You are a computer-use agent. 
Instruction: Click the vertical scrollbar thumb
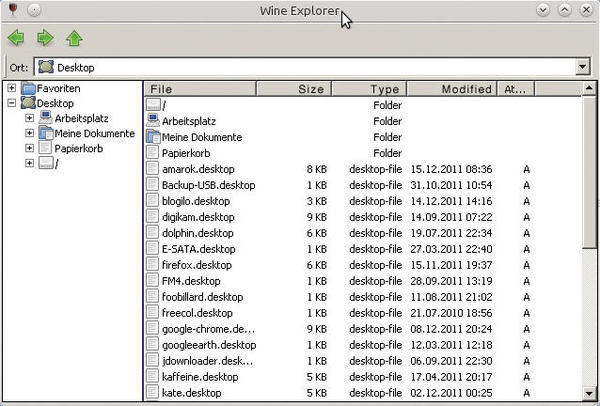click(x=589, y=172)
